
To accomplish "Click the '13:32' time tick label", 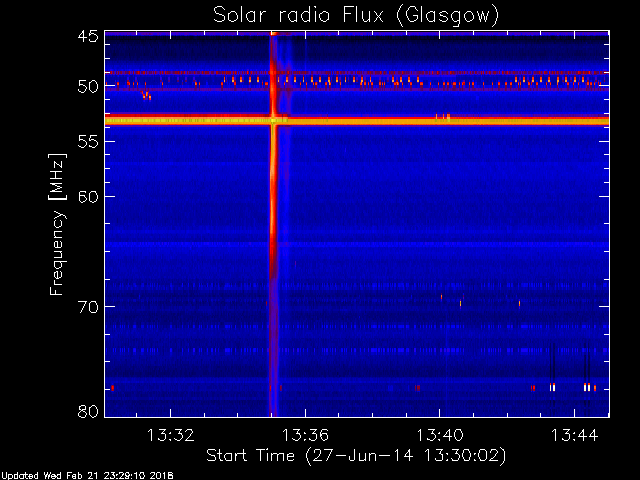I will tap(170, 435).
